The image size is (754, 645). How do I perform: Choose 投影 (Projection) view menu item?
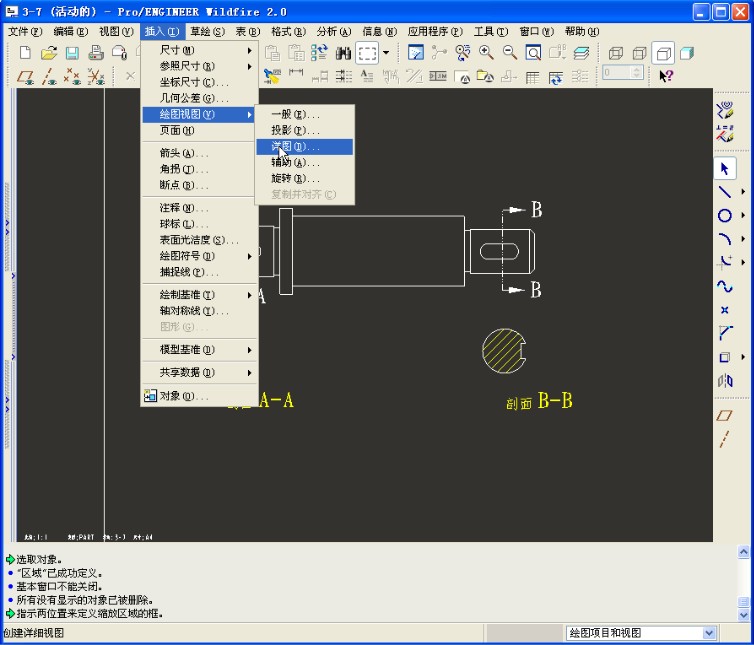pyautogui.click(x=304, y=130)
